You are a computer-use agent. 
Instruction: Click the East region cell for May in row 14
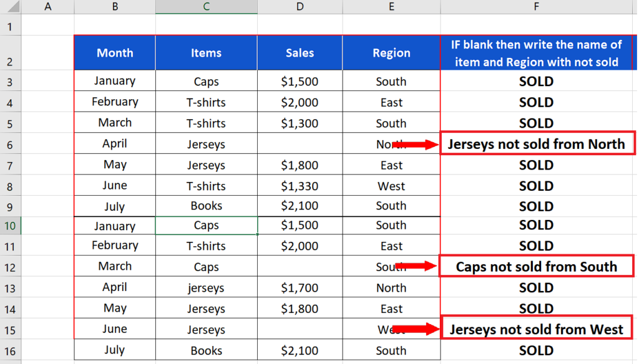(391, 308)
